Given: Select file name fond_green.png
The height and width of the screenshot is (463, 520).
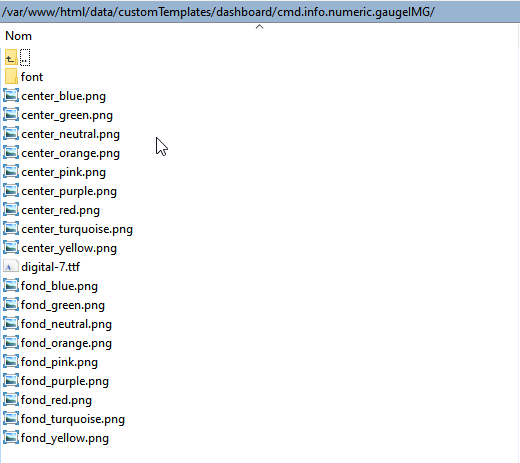Looking at the screenshot, I should pos(63,305).
